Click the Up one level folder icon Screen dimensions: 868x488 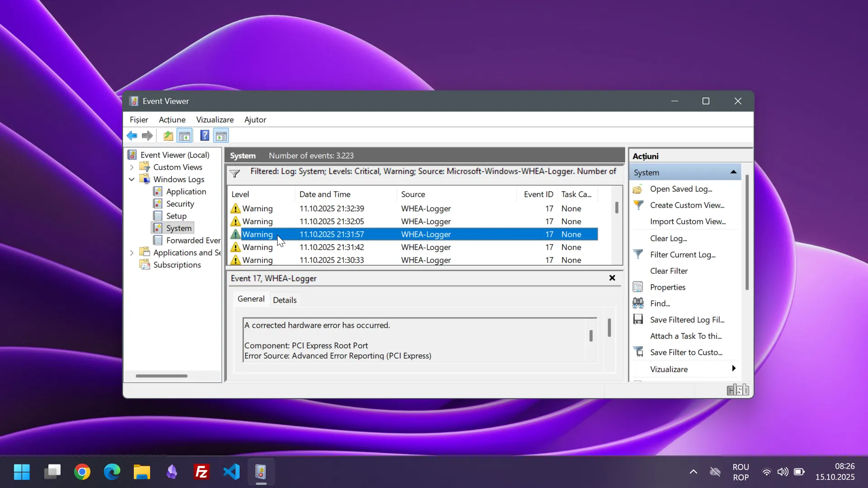click(x=168, y=136)
